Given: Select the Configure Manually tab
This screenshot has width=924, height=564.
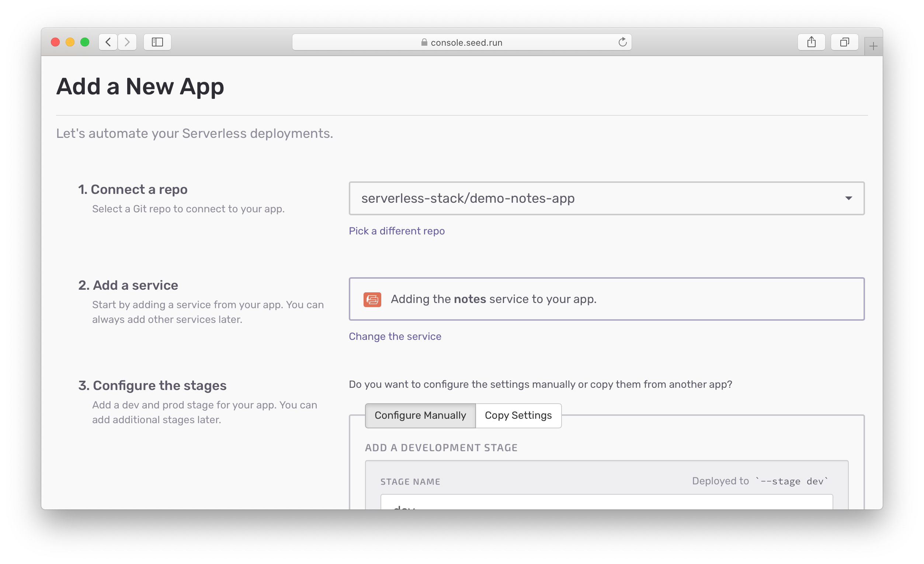Looking at the screenshot, I should (420, 415).
